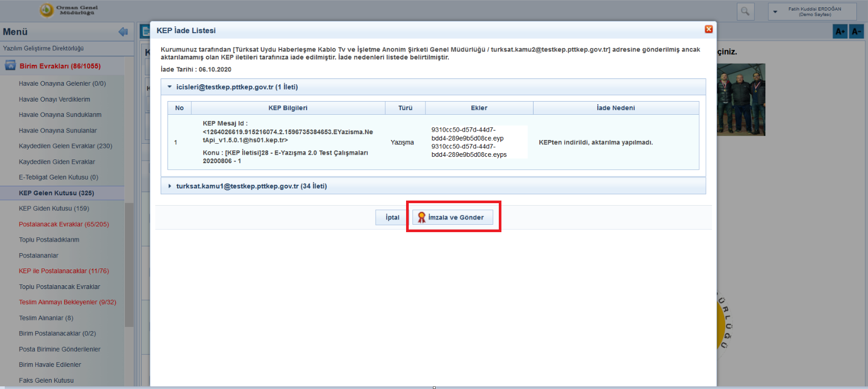Click the document icon beside the dialog

pos(144,32)
